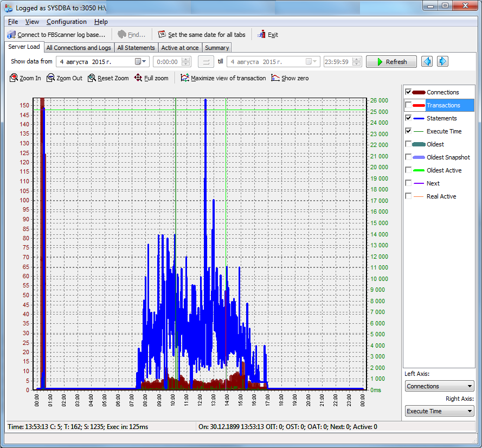
Task: Open the Right Axis Execute Time dropdown
Action: tap(439, 411)
